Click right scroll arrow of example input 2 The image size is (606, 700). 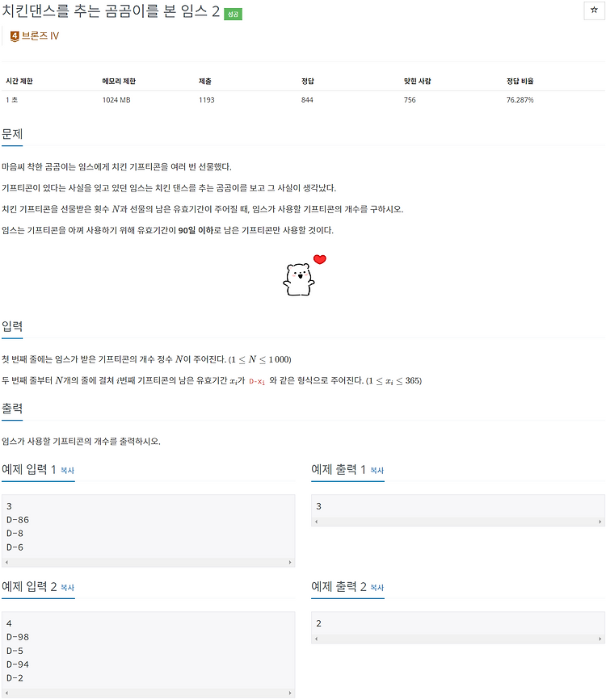pyautogui.click(x=290, y=693)
